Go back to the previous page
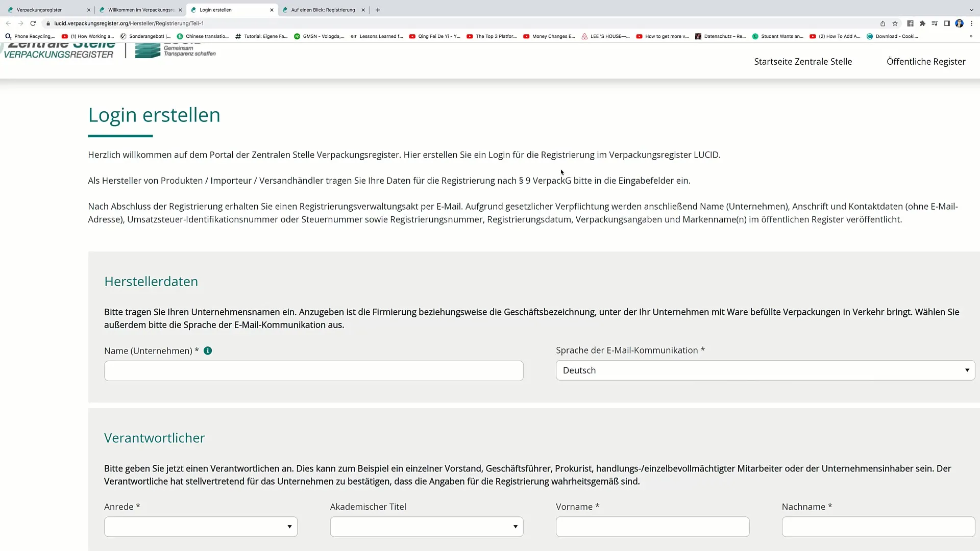Image resolution: width=980 pixels, height=551 pixels. pos(8,23)
